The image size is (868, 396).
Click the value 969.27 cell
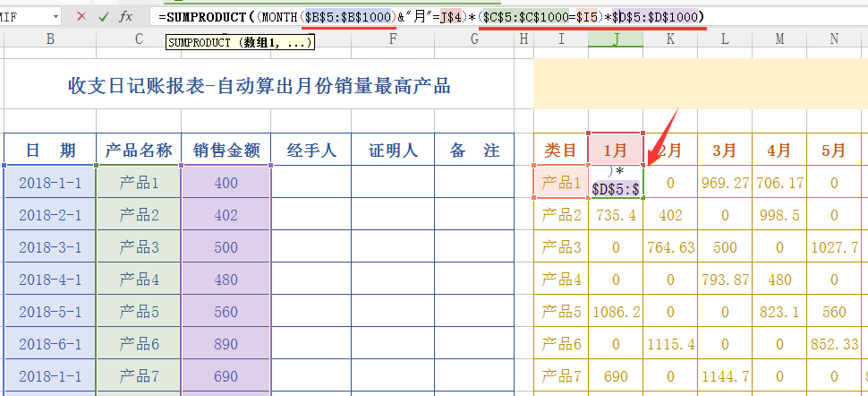click(725, 183)
